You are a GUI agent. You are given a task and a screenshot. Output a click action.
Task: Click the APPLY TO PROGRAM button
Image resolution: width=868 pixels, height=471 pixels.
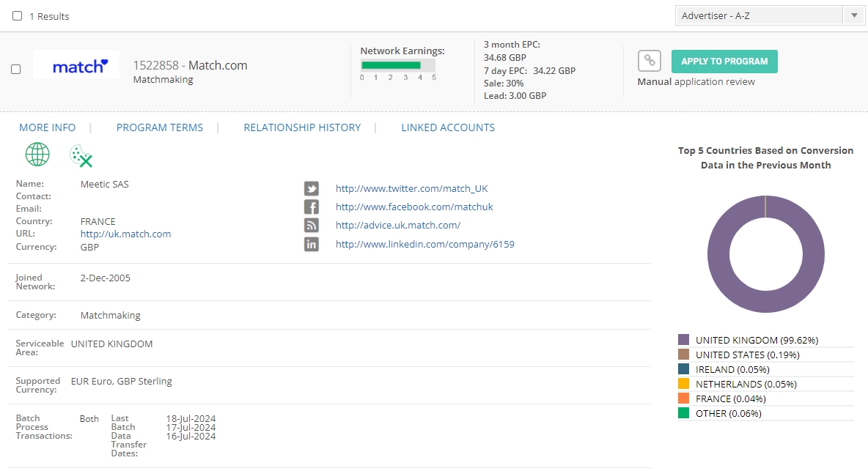point(724,62)
